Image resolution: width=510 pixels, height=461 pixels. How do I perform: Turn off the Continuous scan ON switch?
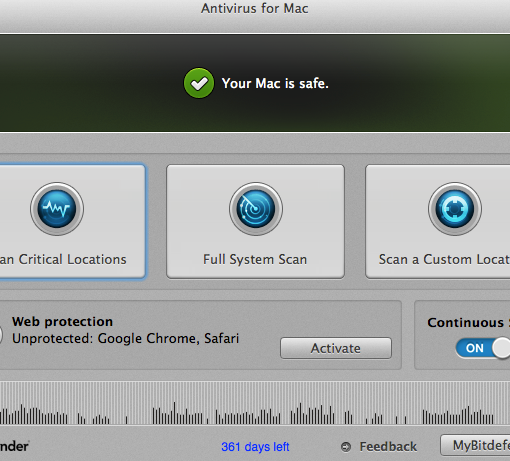pos(483,348)
